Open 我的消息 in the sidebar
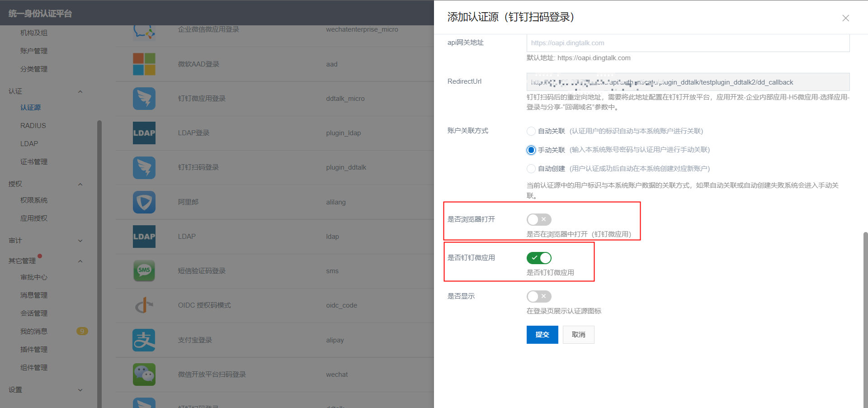Image resolution: width=868 pixels, height=408 pixels. pos(34,331)
